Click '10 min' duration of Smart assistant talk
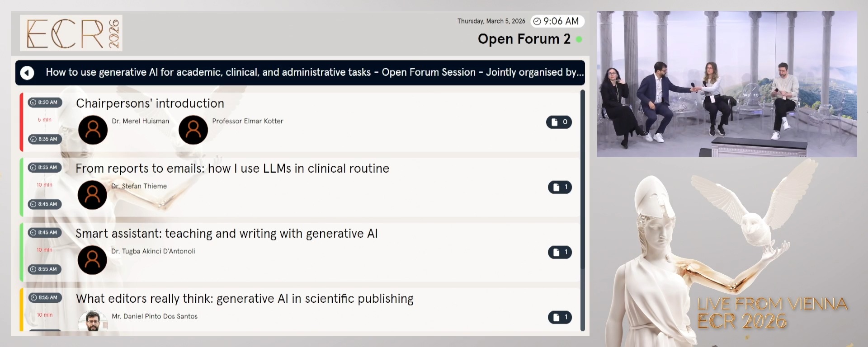The width and height of the screenshot is (868, 347). (x=45, y=250)
